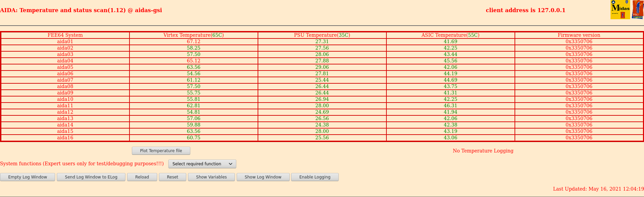
Task: Click the aida08 row label
Action: (65, 86)
